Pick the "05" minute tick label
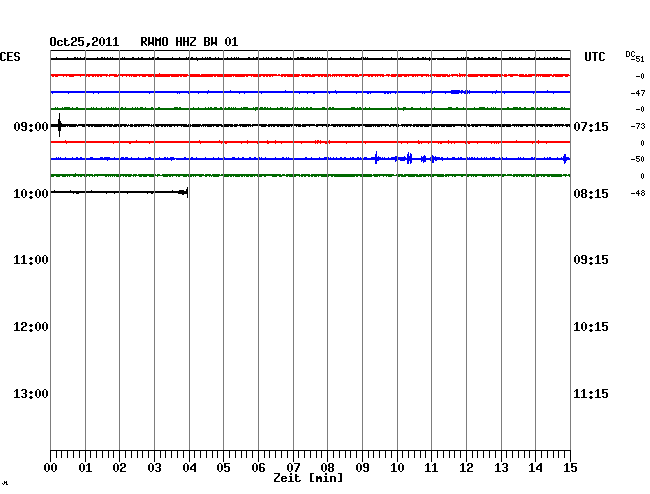650x494 pixels. [x=223, y=468]
